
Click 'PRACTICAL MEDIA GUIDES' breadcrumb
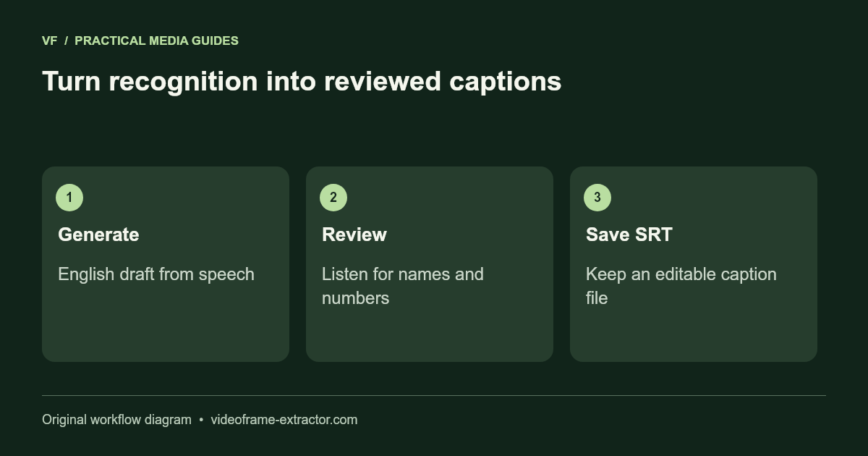pos(156,41)
